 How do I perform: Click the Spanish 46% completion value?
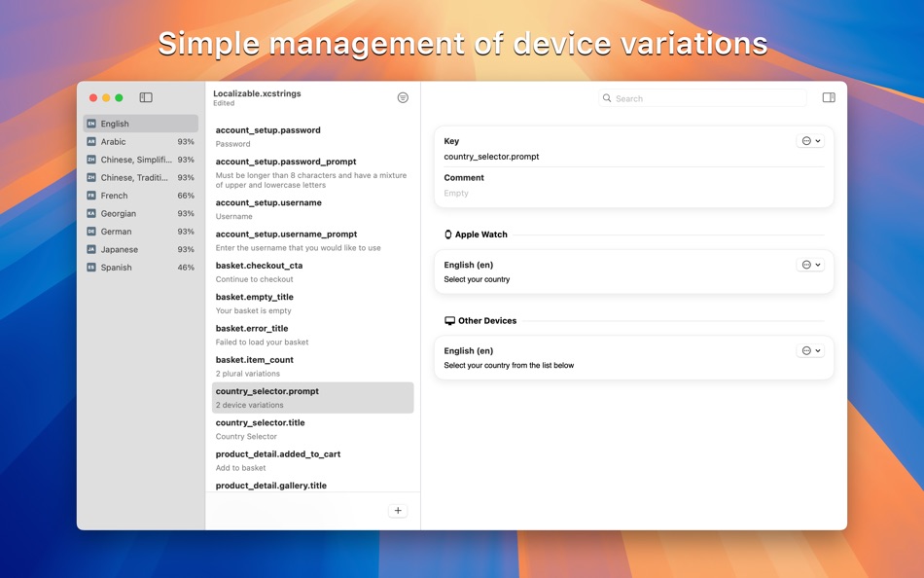[x=186, y=268]
